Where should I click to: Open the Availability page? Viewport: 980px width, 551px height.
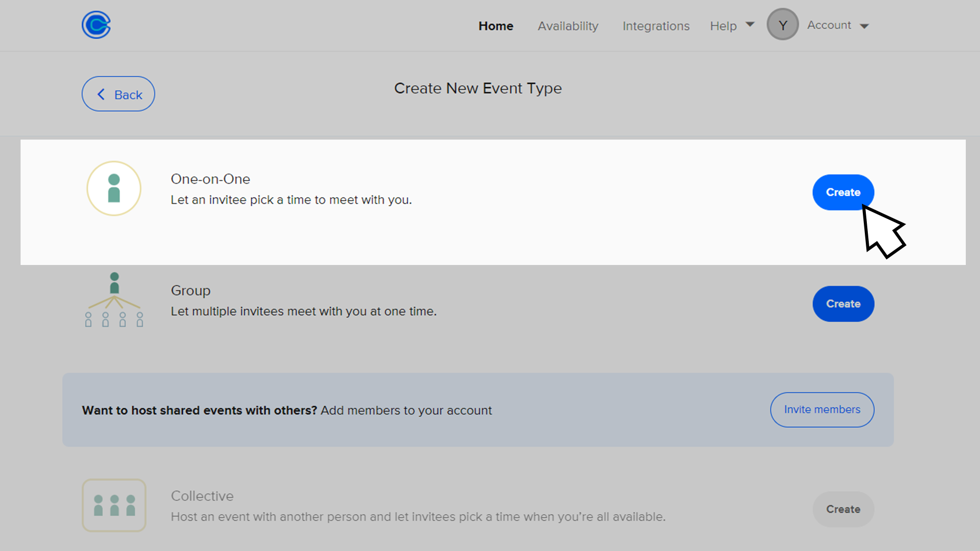568,26
